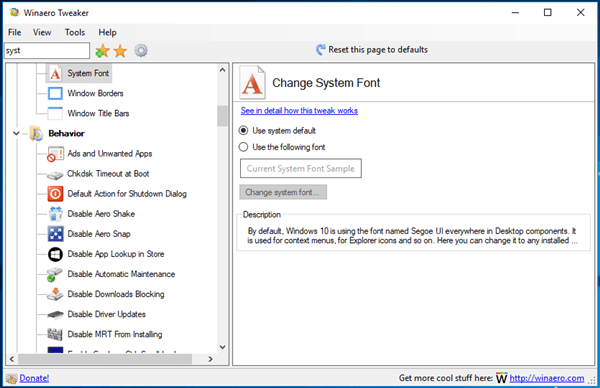Image resolution: width=600 pixels, height=388 pixels.
Task: Click the Default Action for Shutdown Dialog icon
Action: tap(55, 194)
